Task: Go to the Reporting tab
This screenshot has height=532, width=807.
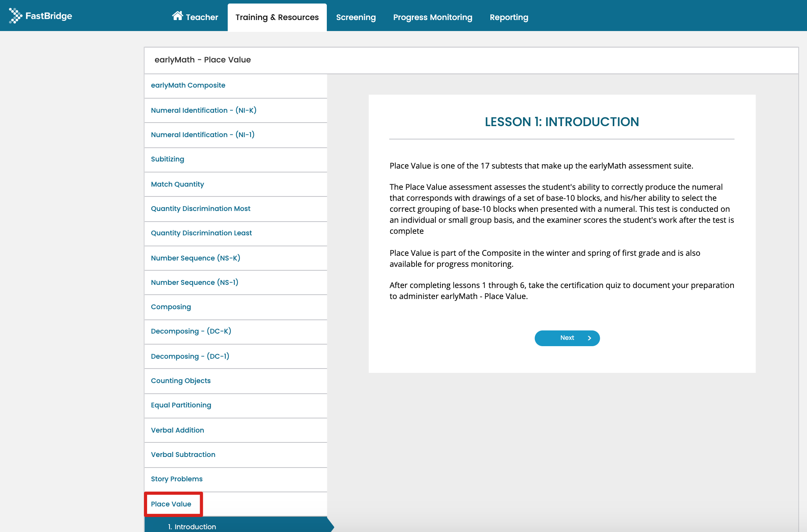Action: 509,17
